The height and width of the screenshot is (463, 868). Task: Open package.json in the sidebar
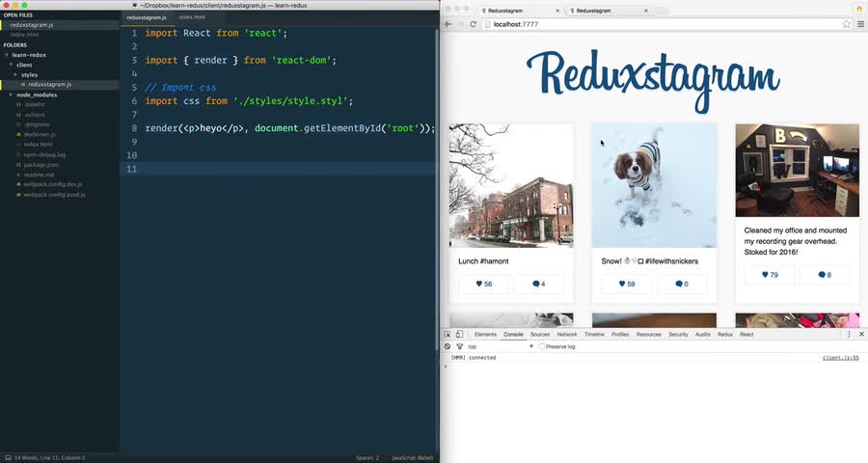(x=41, y=165)
